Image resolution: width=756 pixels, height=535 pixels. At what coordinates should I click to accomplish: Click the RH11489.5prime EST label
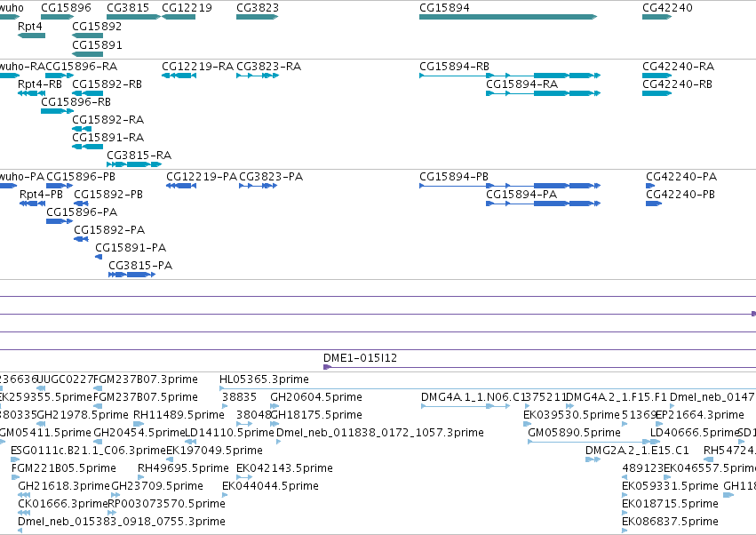tap(179, 415)
